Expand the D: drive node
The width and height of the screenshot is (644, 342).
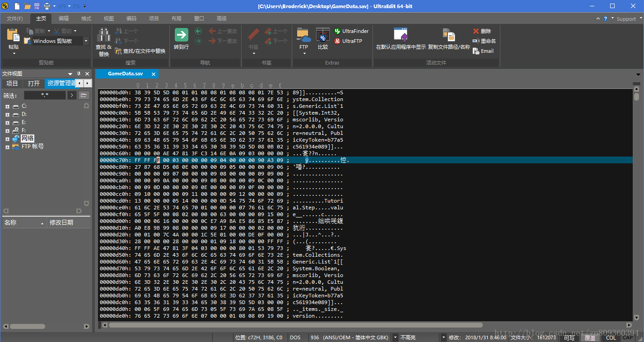(7, 114)
